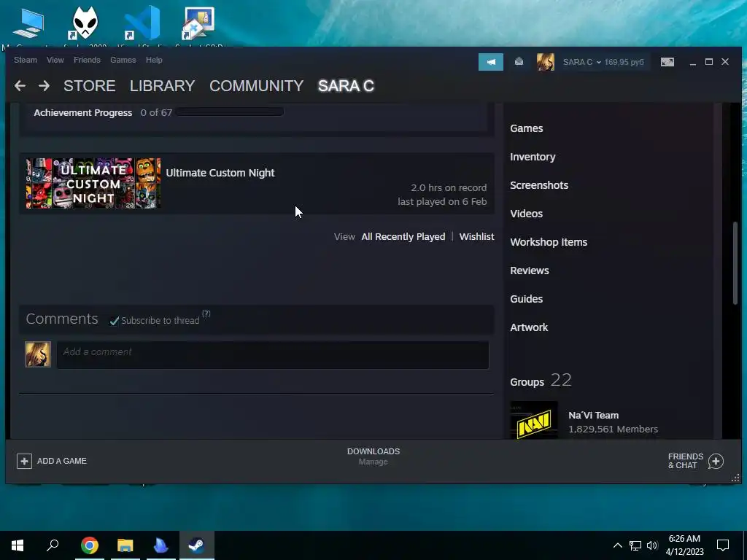
Task: Open the Groups list link
Action: point(527,382)
